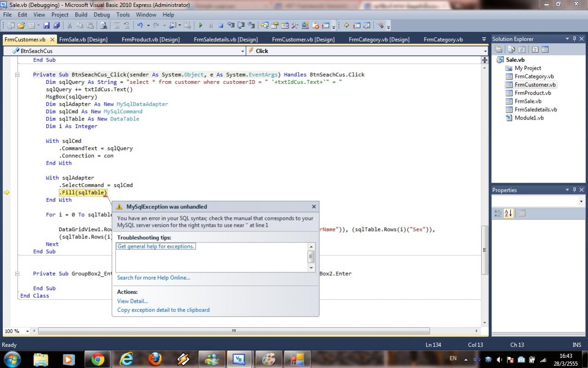Switch to FrmSaledetails.vb [Design] tab
This screenshot has height=368, width=588.
click(226, 40)
